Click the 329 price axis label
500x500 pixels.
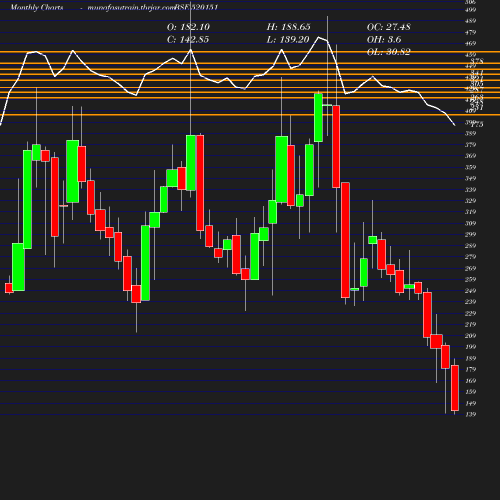click(470, 201)
